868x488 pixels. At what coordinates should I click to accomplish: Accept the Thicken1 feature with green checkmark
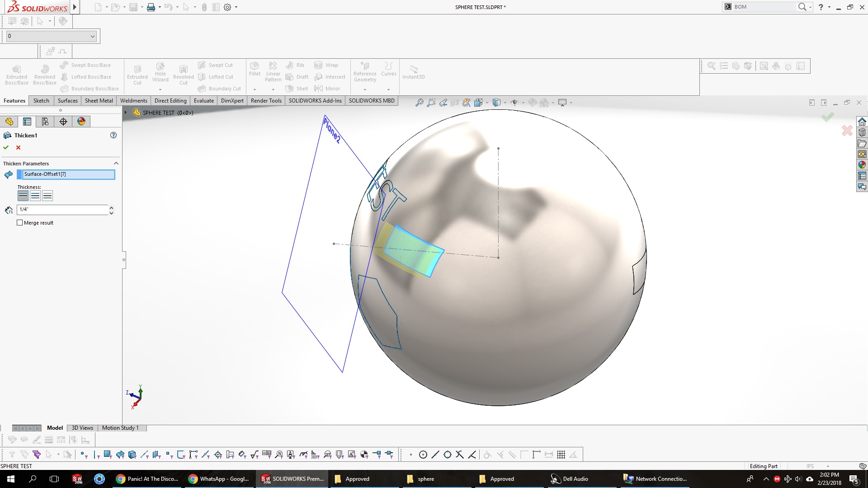coord(6,148)
